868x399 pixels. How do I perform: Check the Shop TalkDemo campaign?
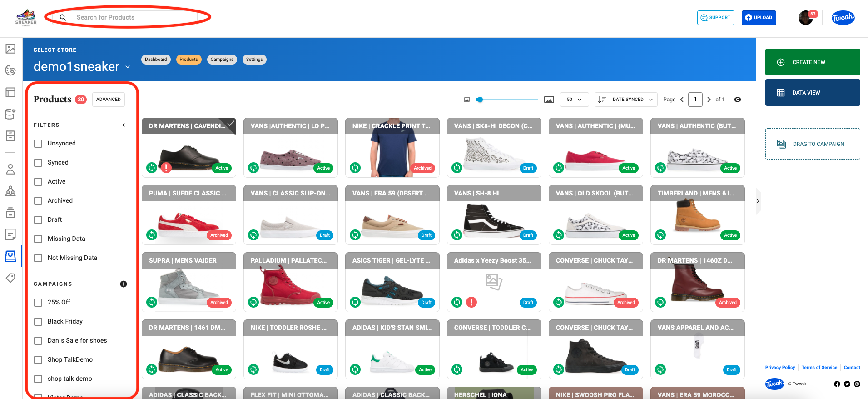coord(38,360)
